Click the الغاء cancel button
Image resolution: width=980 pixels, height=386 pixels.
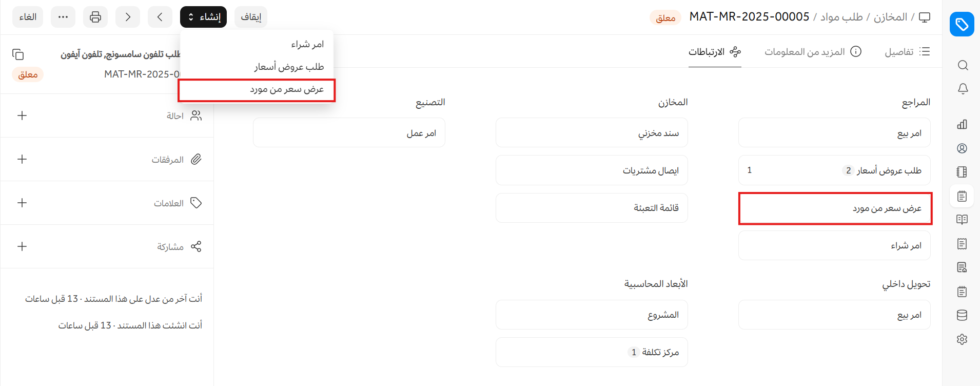[28, 17]
